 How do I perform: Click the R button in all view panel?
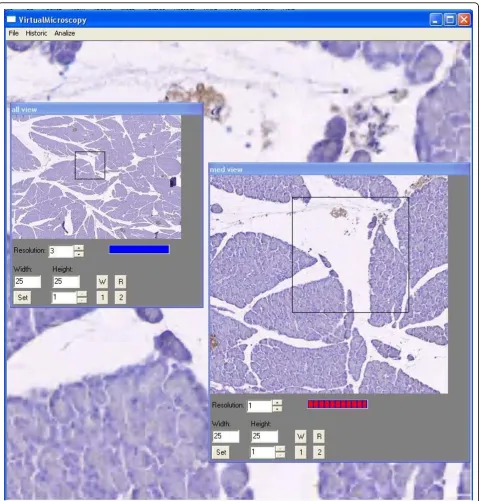point(121,282)
